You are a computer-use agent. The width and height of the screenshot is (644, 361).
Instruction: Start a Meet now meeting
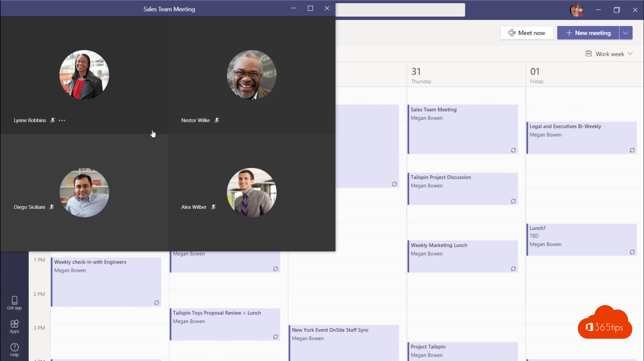tap(527, 33)
